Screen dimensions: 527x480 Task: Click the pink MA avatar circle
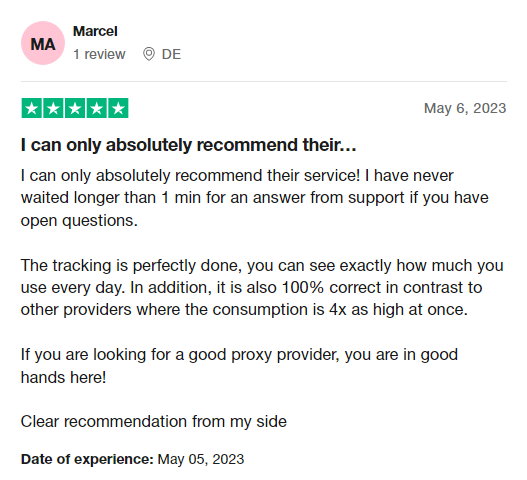point(43,43)
